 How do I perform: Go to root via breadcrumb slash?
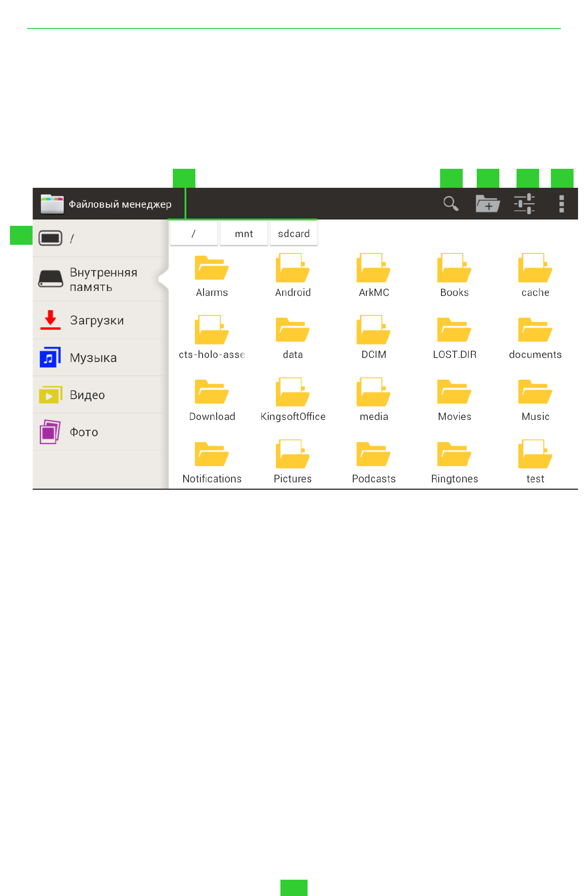click(194, 234)
